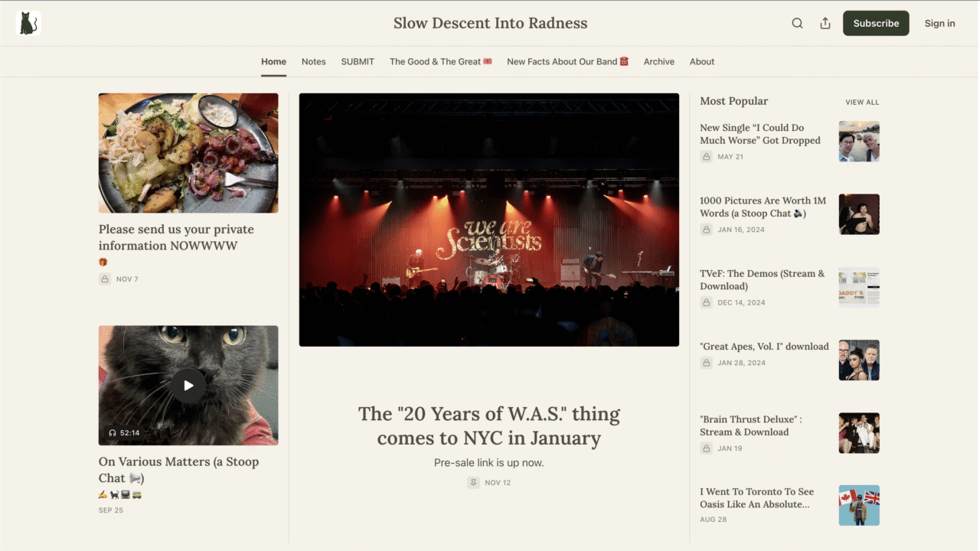This screenshot has width=980, height=551.
Task: Open the SUBMIT tab
Action: point(358,62)
